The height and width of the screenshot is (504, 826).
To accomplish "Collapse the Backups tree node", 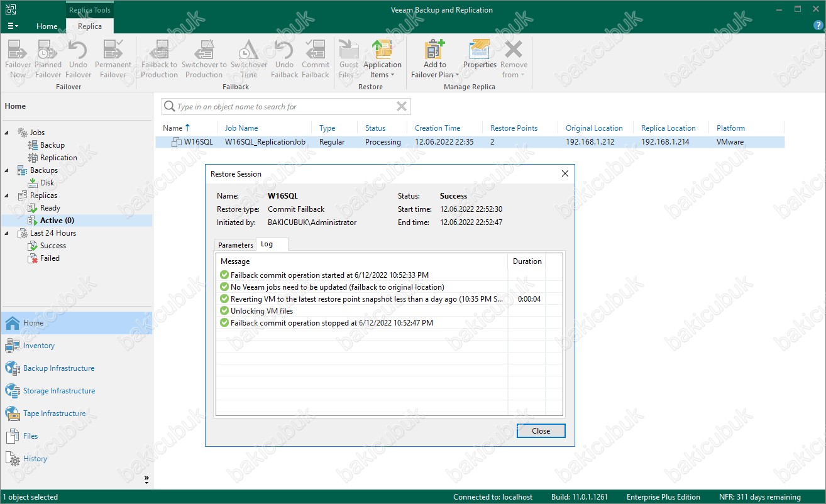I will [8, 170].
